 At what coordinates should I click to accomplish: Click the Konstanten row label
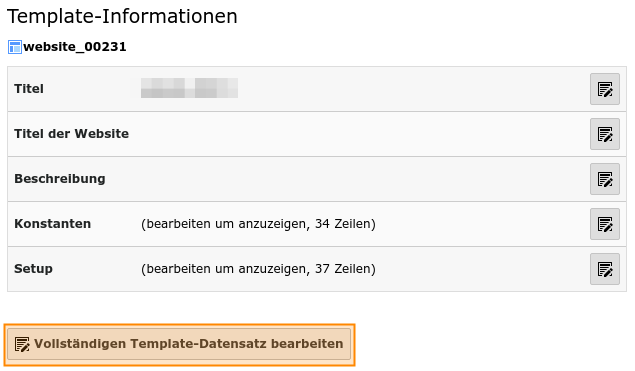point(53,224)
